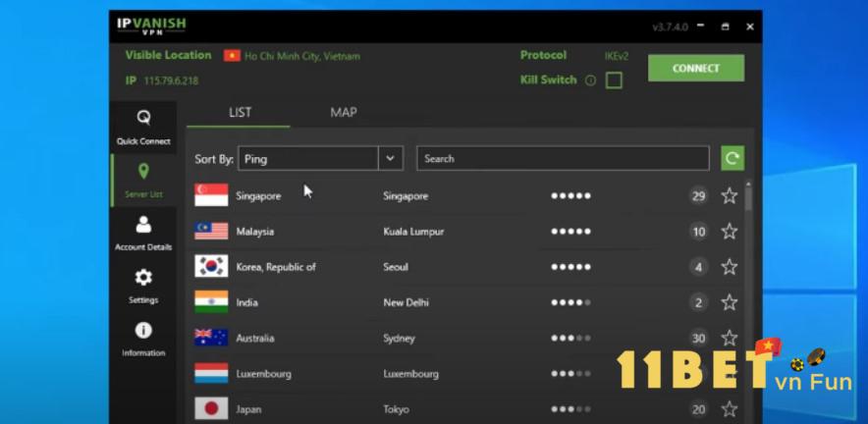Click the green CONNECT button
868x424 pixels.
click(x=696, y=68)
